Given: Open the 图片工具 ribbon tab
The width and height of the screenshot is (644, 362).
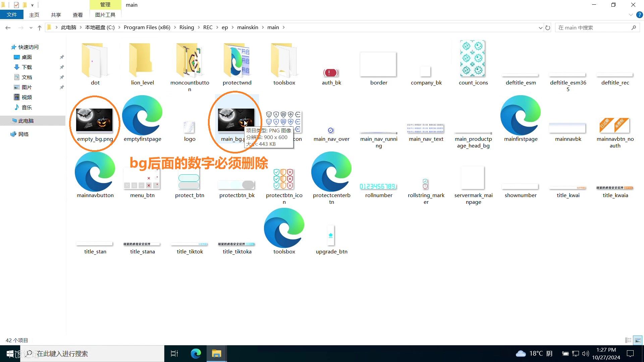Looking at the screenshot, I should [x=105, y=15].
